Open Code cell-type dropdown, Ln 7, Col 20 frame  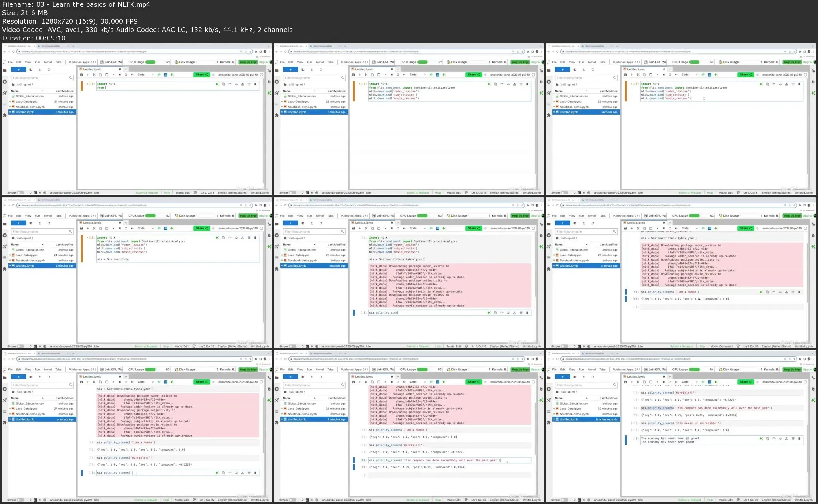145,228
